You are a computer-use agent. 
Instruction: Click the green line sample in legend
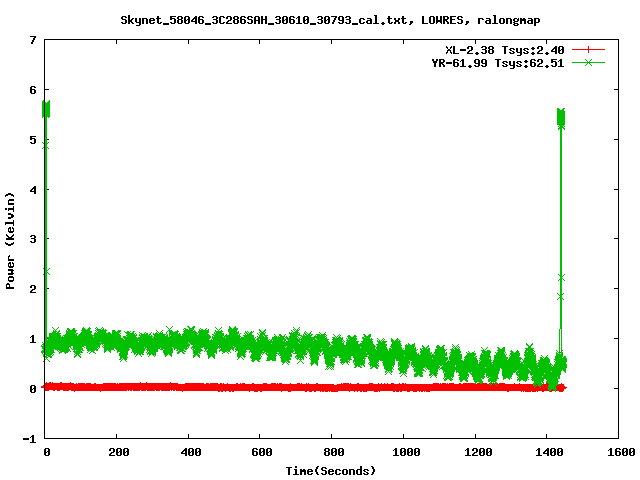tap(588, 63)
